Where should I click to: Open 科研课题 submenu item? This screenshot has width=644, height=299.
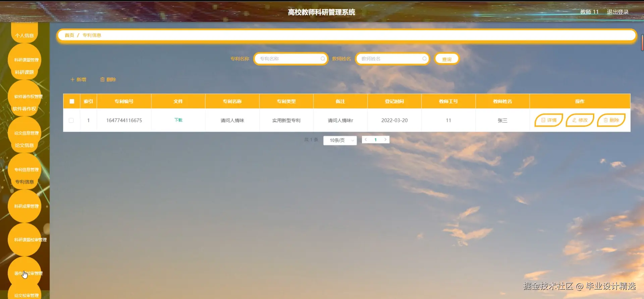point(24,72)
